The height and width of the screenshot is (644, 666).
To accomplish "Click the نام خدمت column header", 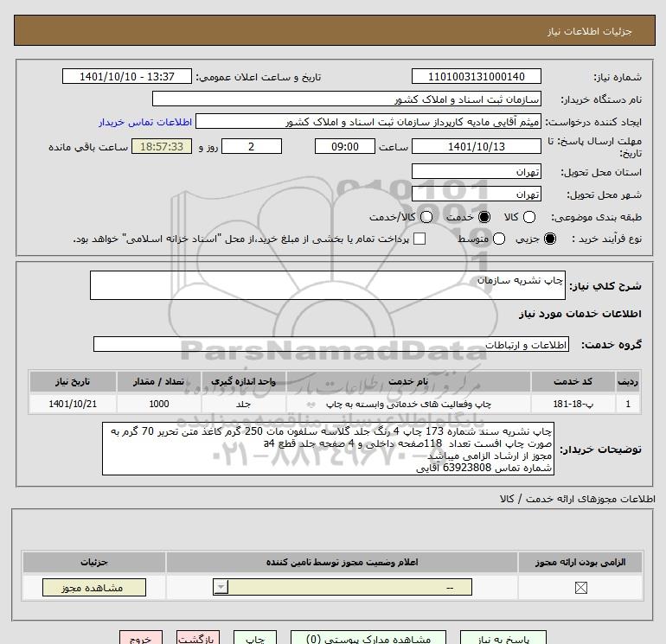I will tap(408, 381).
